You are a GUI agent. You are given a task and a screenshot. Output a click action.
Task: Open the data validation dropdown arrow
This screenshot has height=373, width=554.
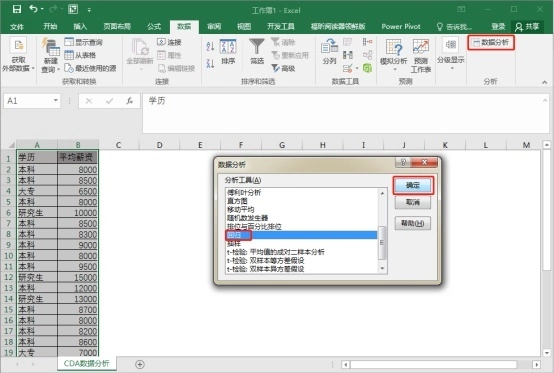point(357,68)
